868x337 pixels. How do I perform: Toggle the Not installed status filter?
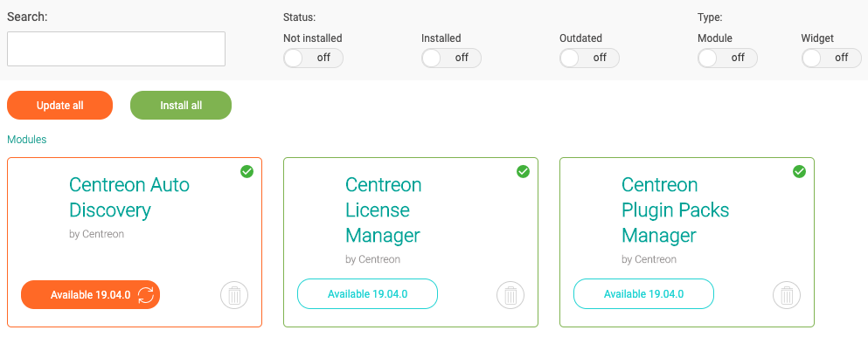point(313,58)
